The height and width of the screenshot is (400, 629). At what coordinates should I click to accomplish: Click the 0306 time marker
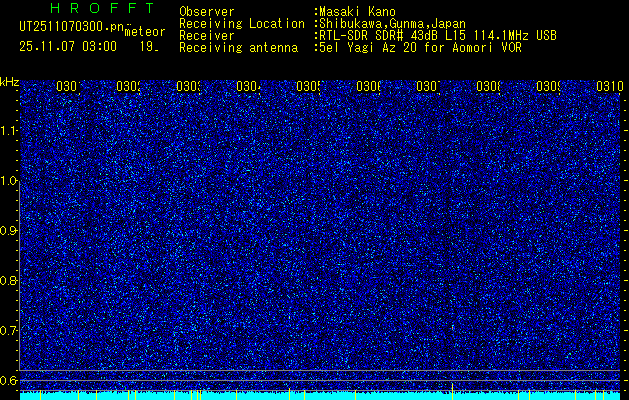(x=369, y=86)
